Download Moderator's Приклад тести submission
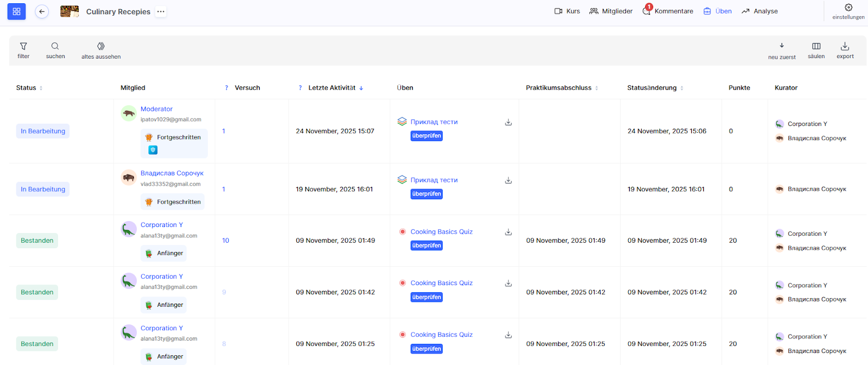Screen dimensions: 868x365 [508, 122]
